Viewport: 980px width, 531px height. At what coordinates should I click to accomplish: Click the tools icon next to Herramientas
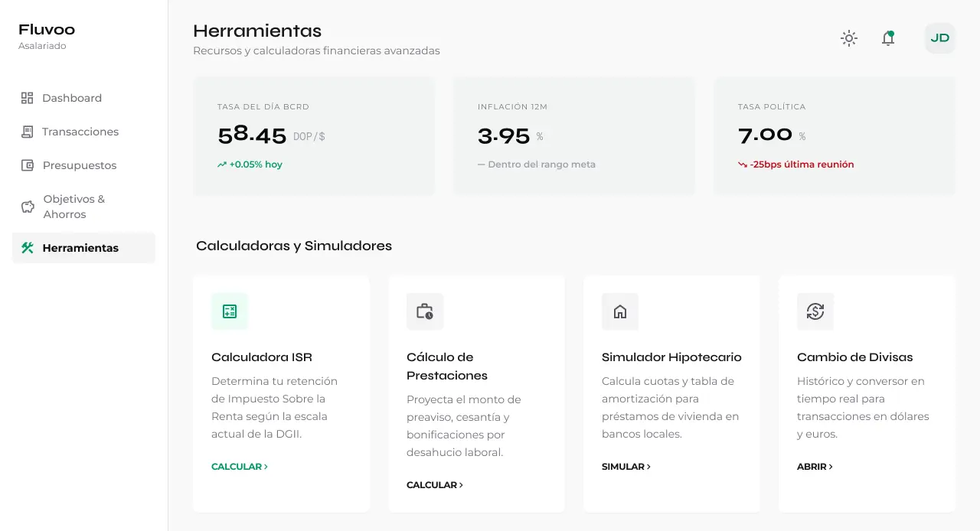pyautogui.click(x=28, y=248)
